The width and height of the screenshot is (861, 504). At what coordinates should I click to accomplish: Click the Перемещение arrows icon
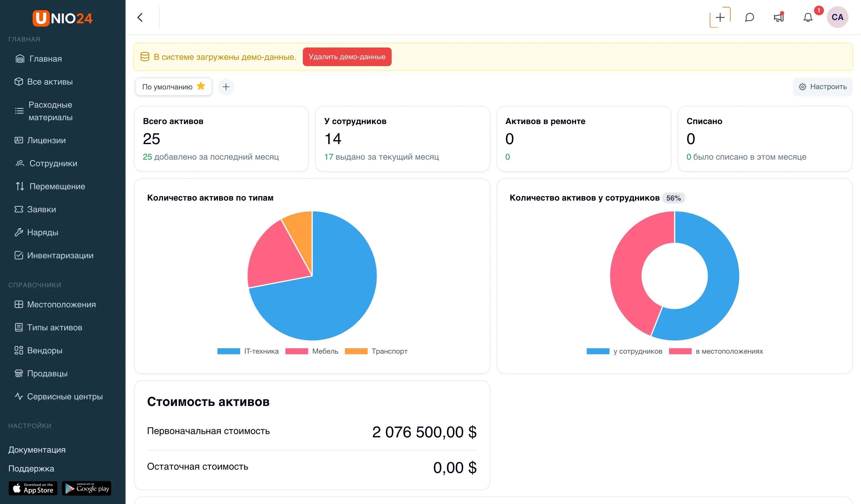[x=20, y=186]
